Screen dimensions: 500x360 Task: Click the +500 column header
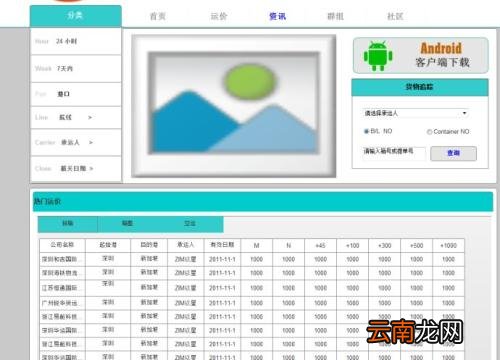point(416,246)
